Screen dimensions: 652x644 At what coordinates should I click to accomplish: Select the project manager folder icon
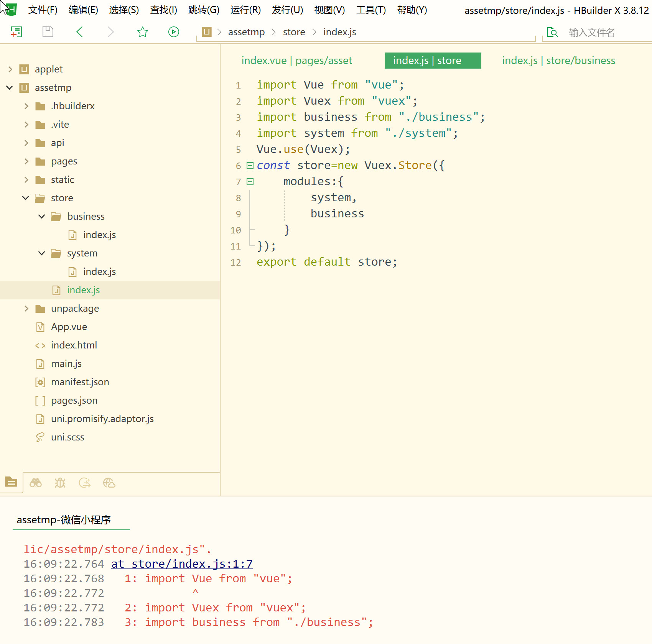point(11,482)
